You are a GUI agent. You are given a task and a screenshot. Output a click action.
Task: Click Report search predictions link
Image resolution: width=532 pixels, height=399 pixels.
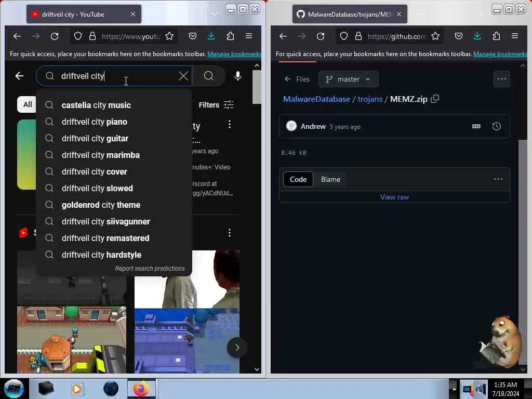(150, 269)
